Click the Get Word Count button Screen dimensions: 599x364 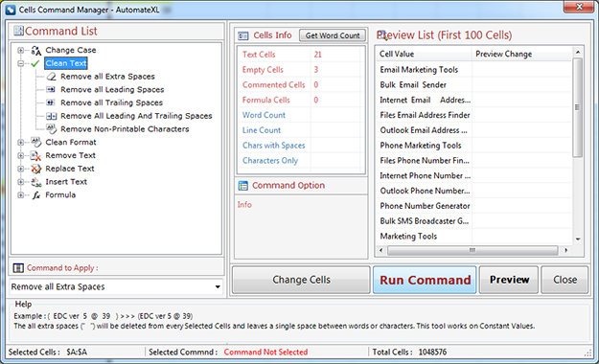333,35
